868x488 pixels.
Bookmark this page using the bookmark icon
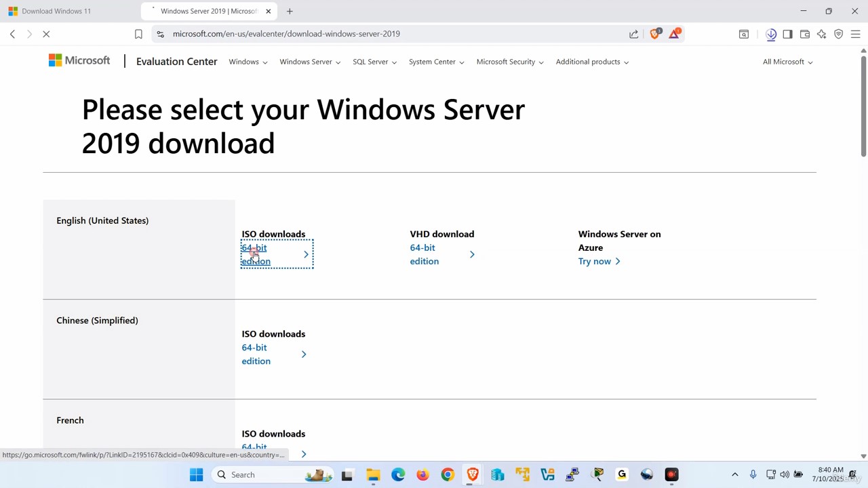click(x=138, y=34)
